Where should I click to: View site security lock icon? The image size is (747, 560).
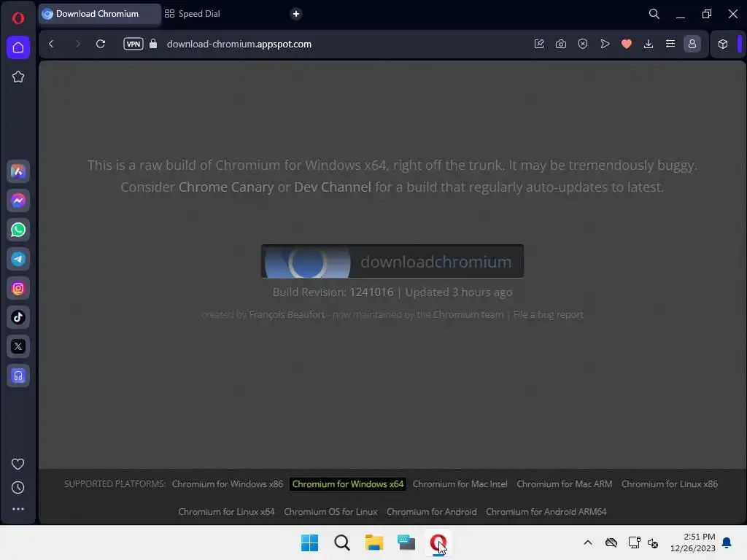point(153,44)
